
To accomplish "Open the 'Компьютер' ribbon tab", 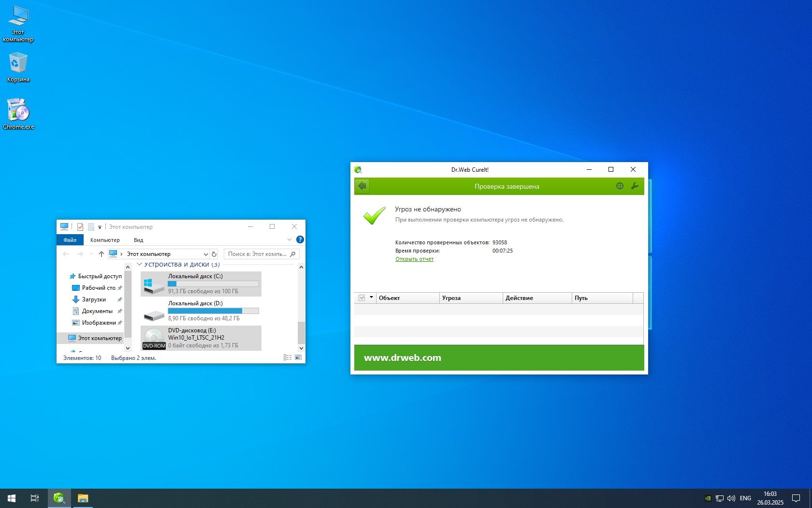I will pyautogui.click(x=105, y=240).
